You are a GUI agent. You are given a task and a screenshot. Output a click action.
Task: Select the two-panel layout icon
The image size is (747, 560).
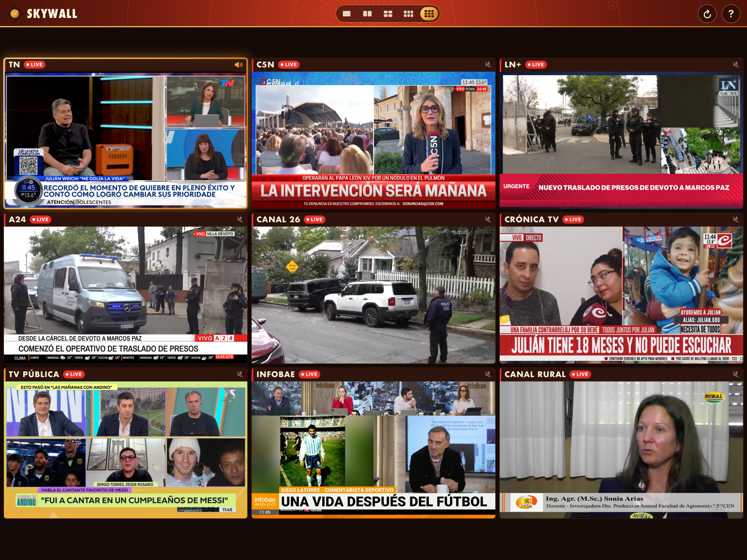[x=367, y=14]
